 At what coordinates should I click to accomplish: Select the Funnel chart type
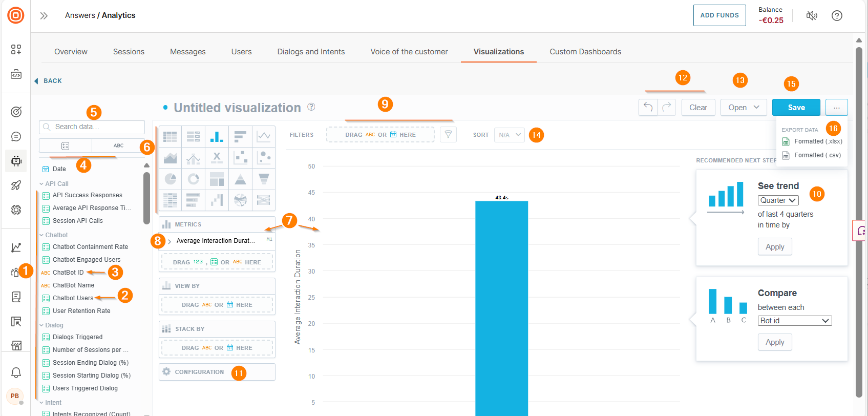[x=264, y=179]
